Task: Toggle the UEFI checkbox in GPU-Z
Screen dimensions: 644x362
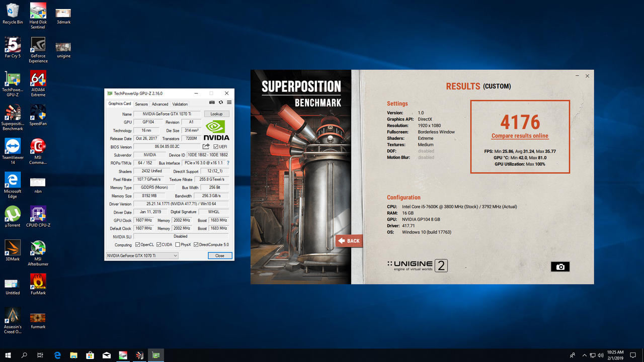Action: click(x=216, y=147)
